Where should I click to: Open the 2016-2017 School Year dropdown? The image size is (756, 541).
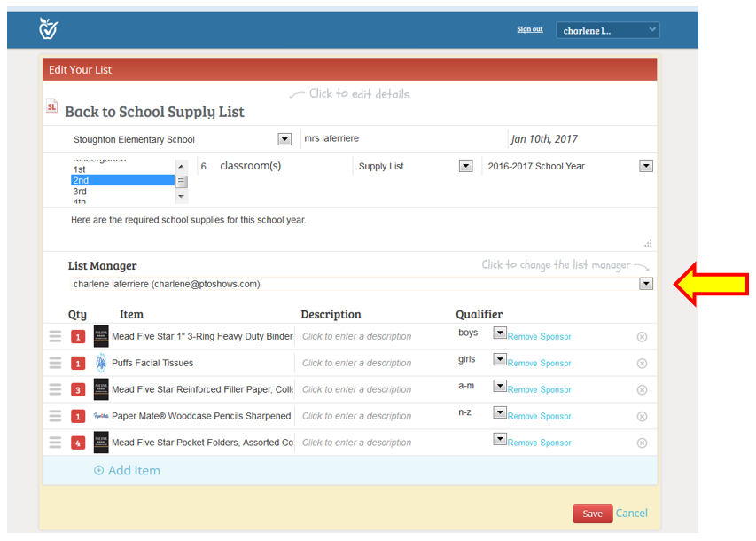[x=646, y=166]
